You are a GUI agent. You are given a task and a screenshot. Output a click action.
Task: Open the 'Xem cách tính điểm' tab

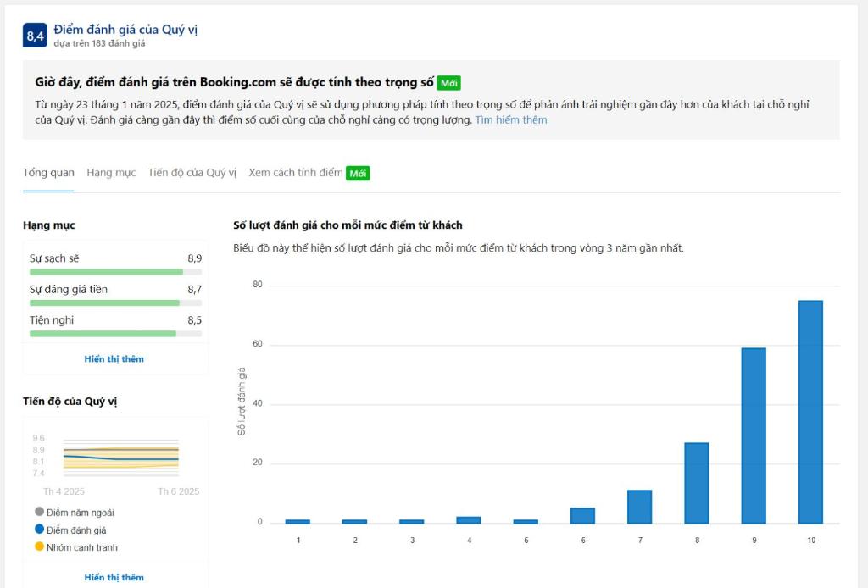(x=296, y=173)
